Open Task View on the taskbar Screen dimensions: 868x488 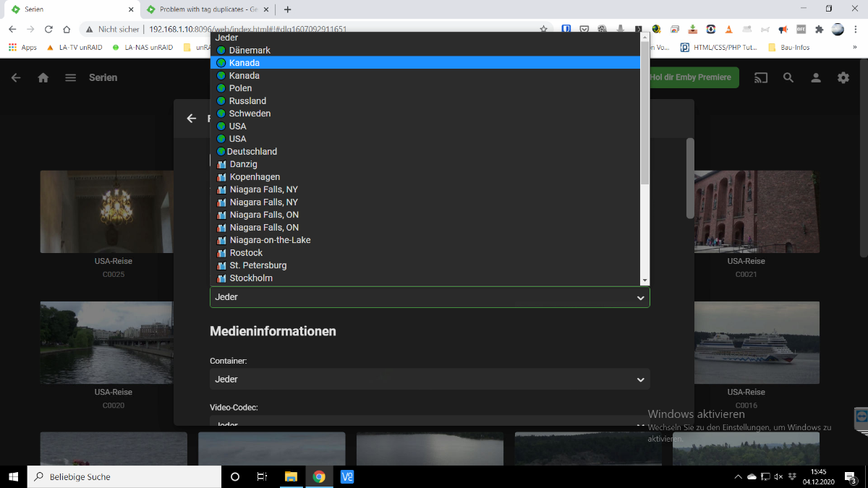coord(262,476)
